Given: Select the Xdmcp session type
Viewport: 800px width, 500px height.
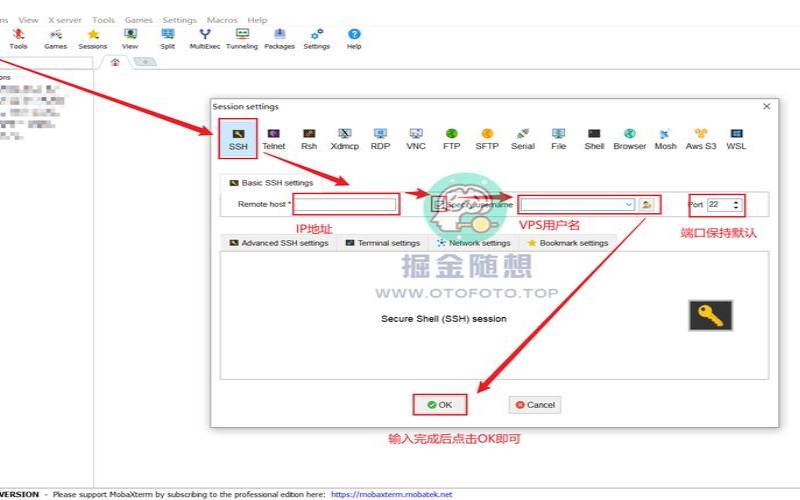Looking at the screenshot, I should point(344,139).
